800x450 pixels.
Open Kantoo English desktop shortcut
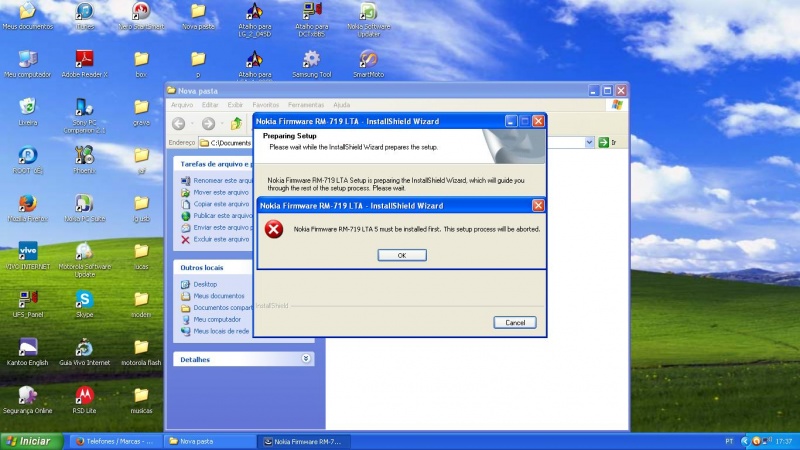point(28,352)
